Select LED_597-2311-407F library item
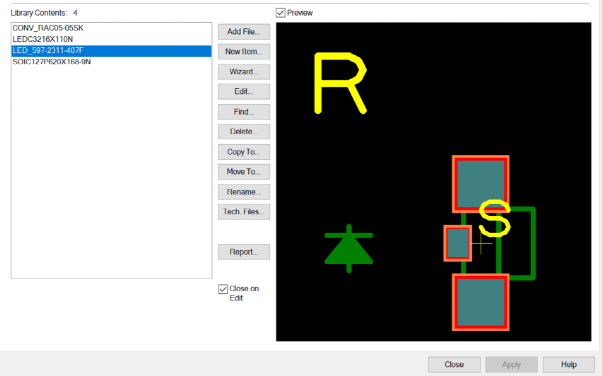 tap(111, 51)
